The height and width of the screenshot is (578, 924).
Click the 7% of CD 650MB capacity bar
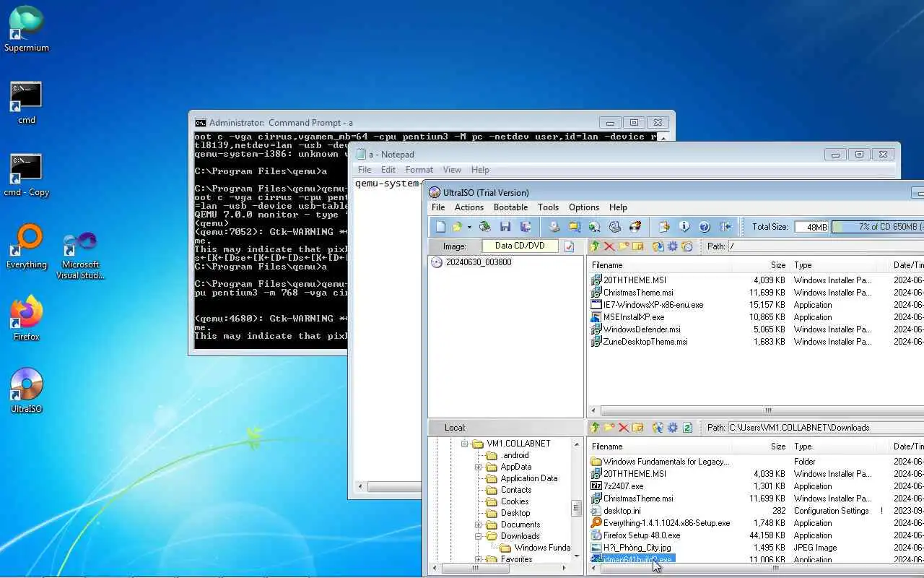point(878,227)
